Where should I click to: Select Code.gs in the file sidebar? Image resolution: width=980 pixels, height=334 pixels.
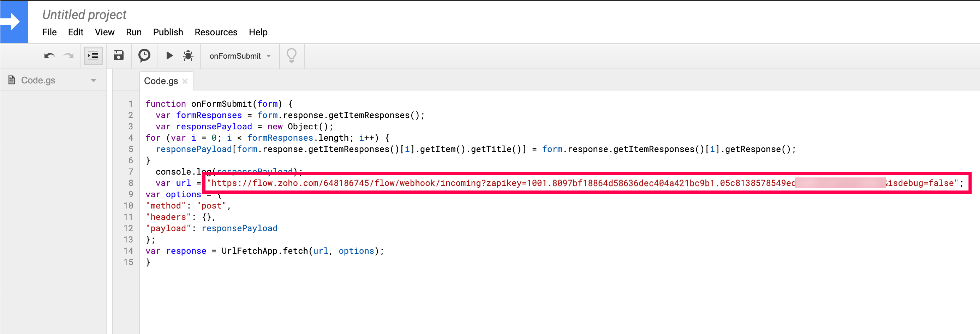pyautogui.click(x=38, y=80)
